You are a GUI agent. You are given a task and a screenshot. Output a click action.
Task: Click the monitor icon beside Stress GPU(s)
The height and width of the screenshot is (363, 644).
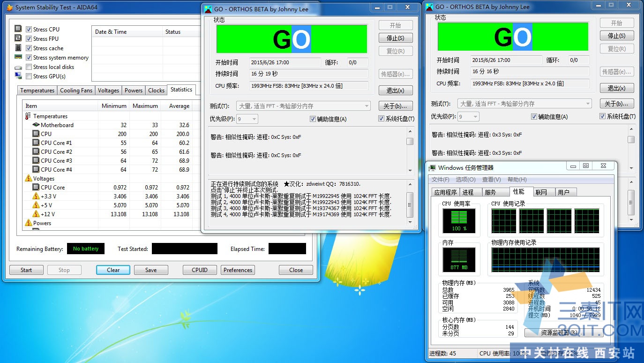coord(18,76)
